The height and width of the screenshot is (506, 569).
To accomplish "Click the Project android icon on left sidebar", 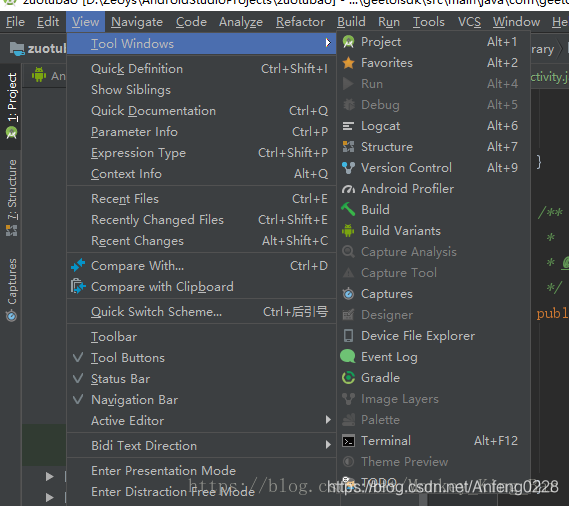I will [x=12, y=133].
